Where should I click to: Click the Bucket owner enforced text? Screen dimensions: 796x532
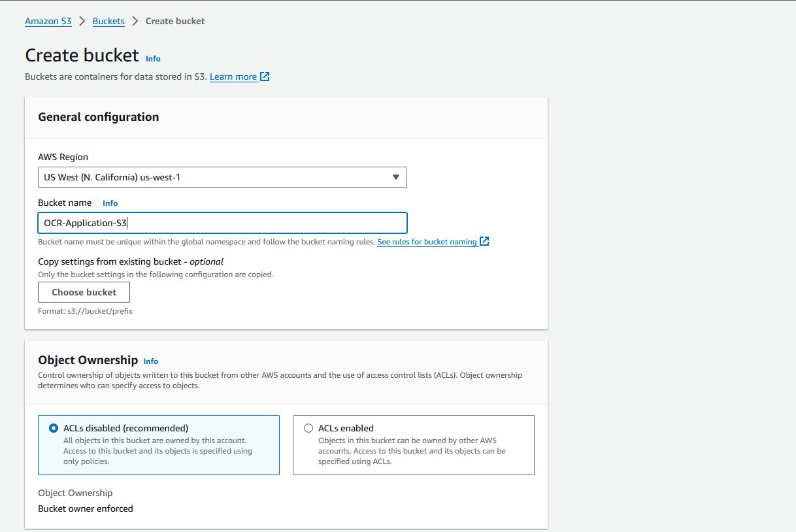pos(86,508)
